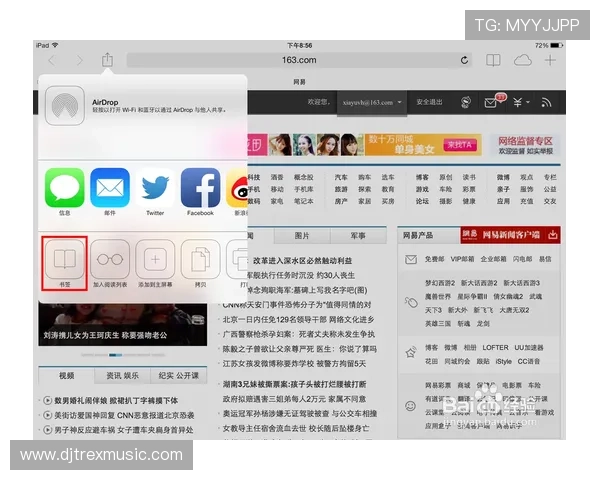This screenshot has height=480, width=600.
Task: Tap the AirDrop icon
Action: pyautogui.click(x=65, y=105)
